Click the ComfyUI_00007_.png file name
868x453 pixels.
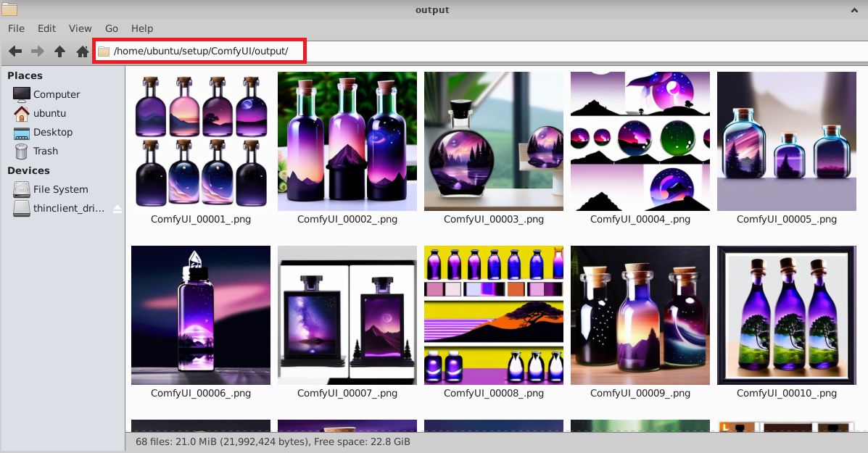[347, 394]
